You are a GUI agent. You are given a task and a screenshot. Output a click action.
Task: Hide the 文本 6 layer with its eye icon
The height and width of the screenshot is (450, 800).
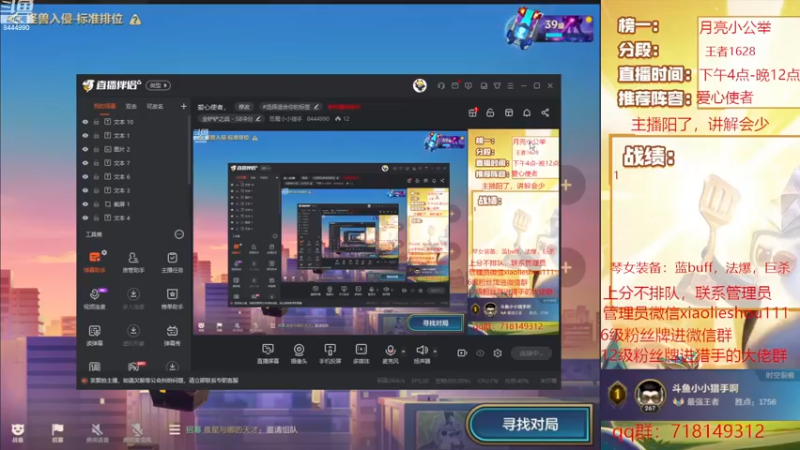pyautogui.click(x=85, y=177)
